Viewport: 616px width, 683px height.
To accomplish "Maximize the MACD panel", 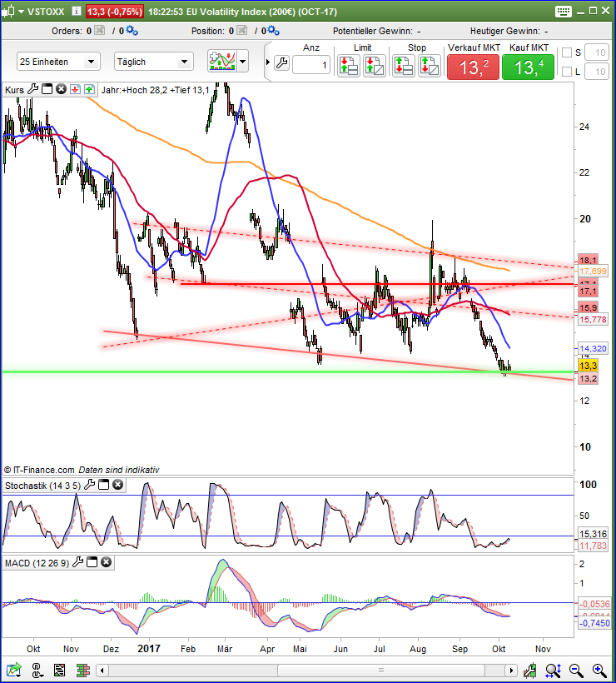I will coord(92,562).
